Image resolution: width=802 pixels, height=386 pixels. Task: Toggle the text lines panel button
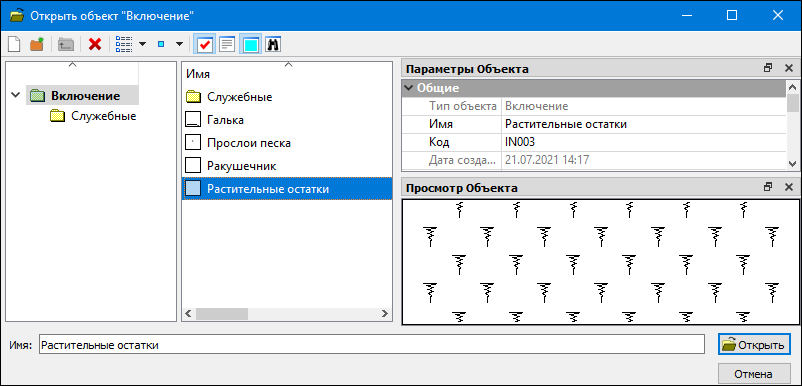pos(227,44)
